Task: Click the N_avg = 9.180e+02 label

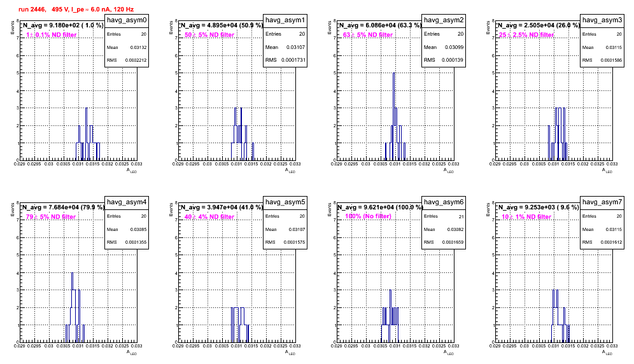Action: (x=62, y=25)
